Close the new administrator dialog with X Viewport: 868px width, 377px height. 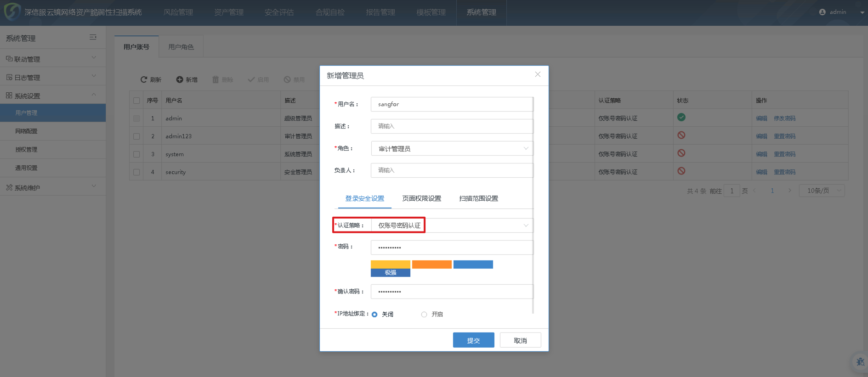(538, 74)
